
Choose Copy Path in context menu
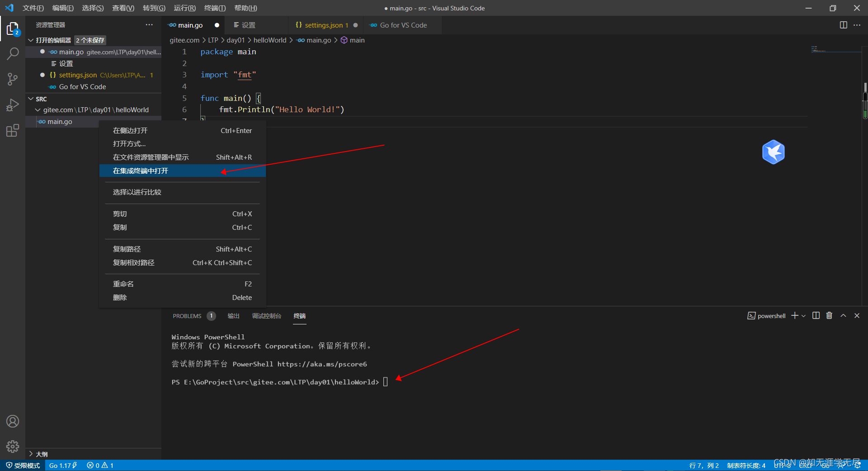[182, 249]
